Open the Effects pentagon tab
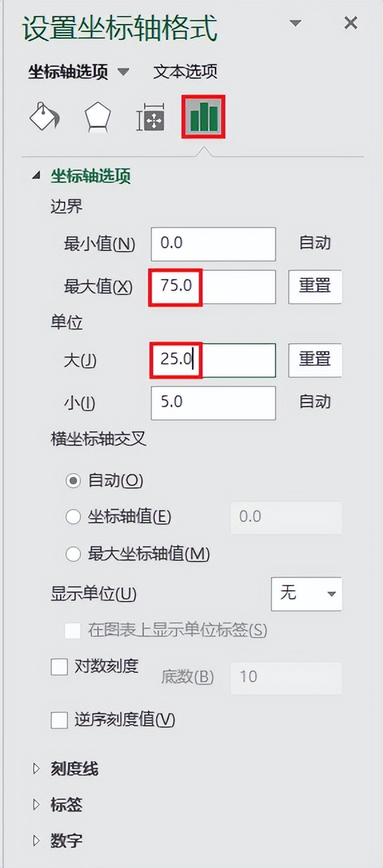This screenshot has width=383, height=868. coord(97,118)
